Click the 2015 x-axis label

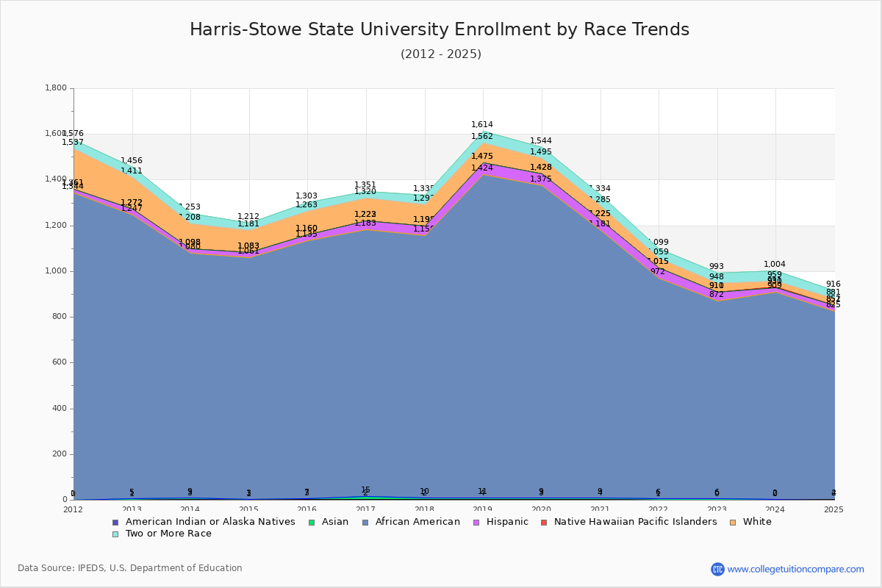[249, 509]
